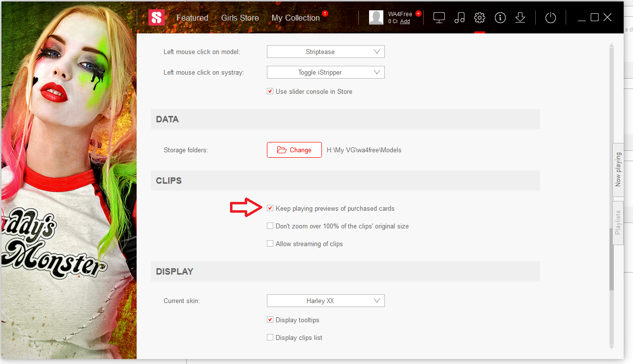
Task: Switch to the Playlists side tab
Action: pyautogui.click(x=618, y=223)
